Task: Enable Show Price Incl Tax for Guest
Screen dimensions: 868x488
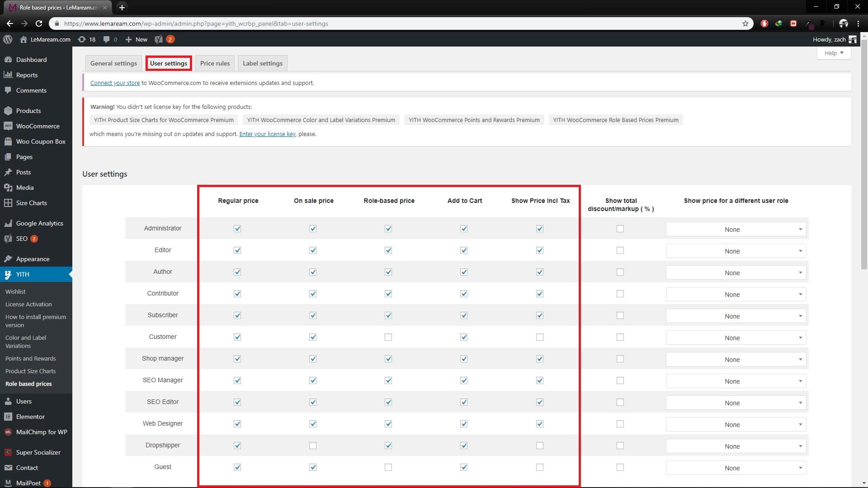Action: (x=540, y=467)
